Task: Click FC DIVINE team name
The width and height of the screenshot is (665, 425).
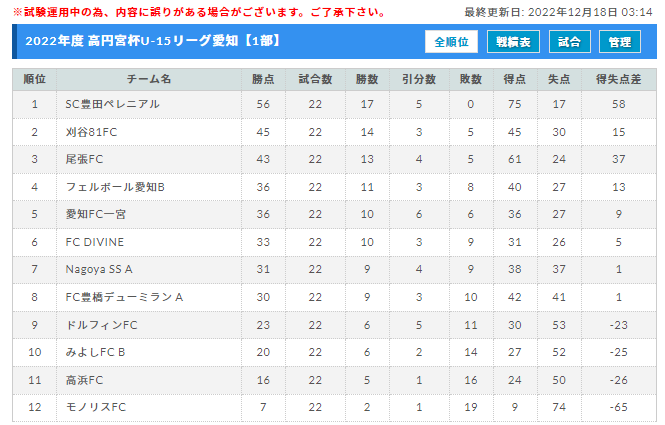Action: 95,242
